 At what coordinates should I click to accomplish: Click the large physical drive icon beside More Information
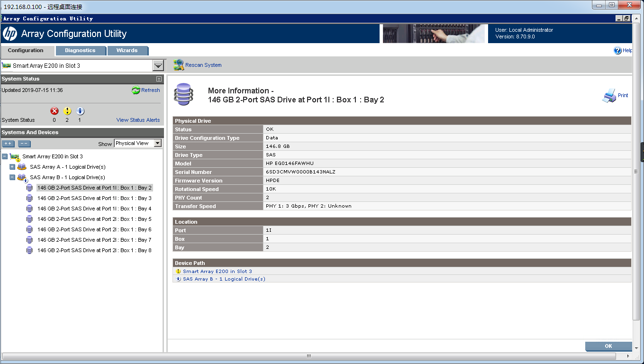183,94
